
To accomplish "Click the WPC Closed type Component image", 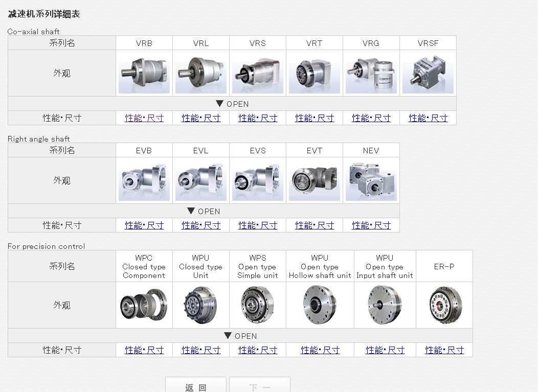I will pyautogui.click(x=144, y=305).
